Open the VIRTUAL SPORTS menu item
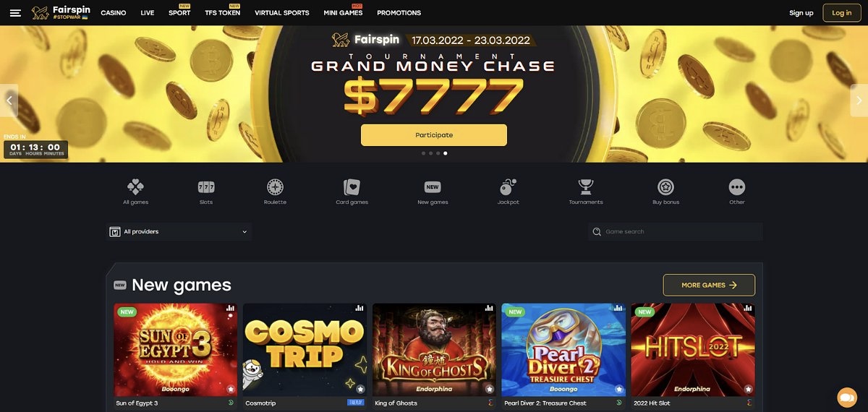 click(x=282, y=13)
